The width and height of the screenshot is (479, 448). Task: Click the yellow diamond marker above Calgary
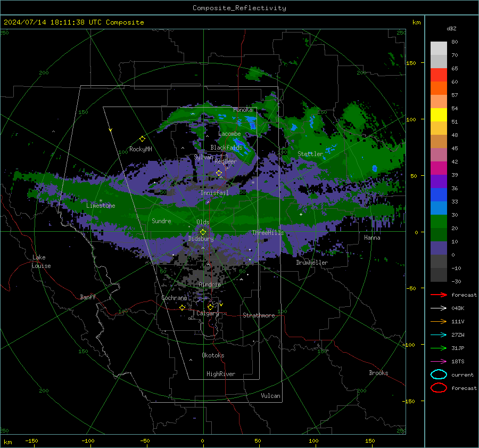click(x=210, y=307)
